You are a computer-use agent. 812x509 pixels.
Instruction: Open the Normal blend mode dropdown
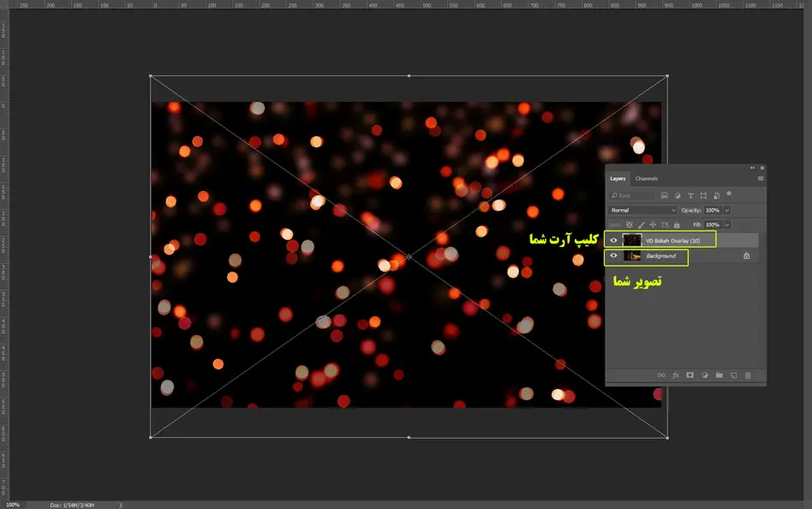pos(642,210)
